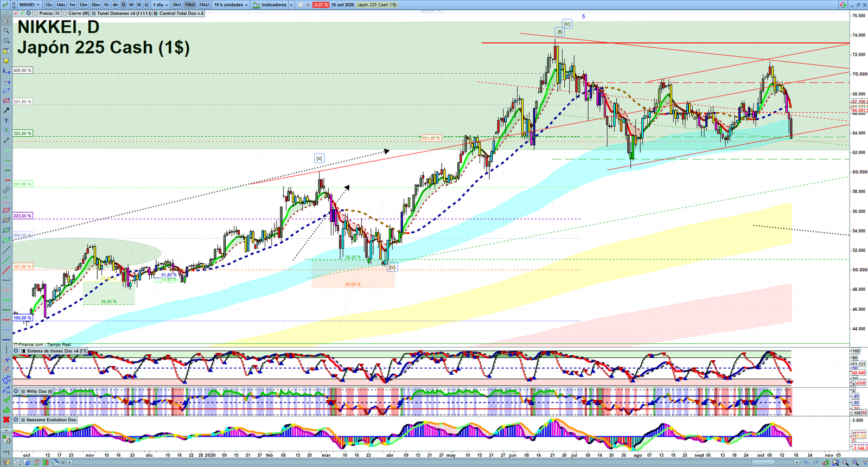Set history to 35kU units
The height and width of the screenshot is (467, 868).
pyautogui.click(x=203, y=5)
